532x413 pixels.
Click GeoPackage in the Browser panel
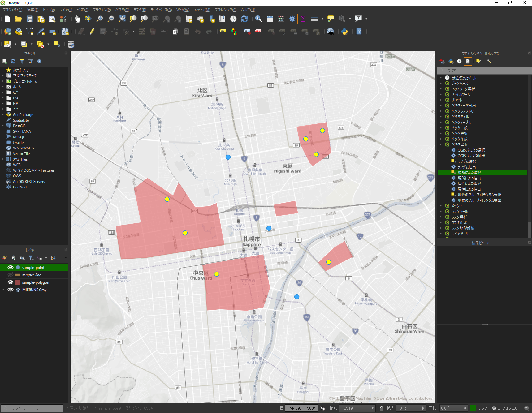click(x=23, y=114)
